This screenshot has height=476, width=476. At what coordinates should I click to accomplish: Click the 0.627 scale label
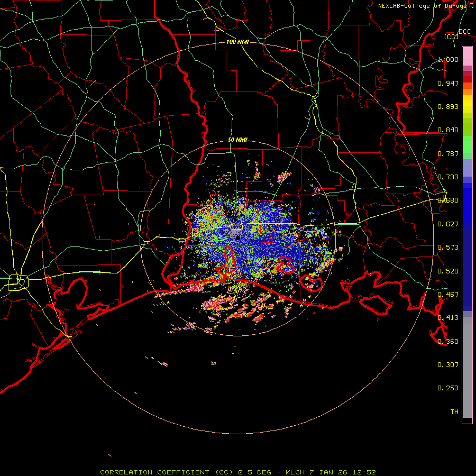[x=448, y=224]
